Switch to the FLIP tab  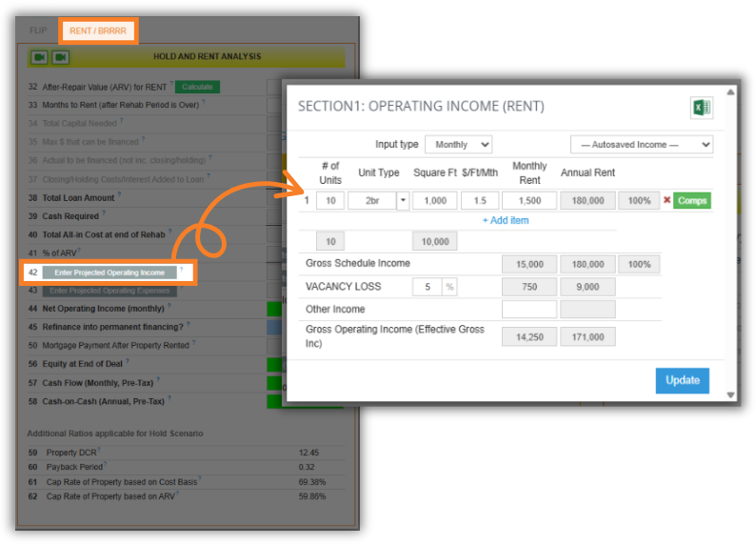point(38,30)
